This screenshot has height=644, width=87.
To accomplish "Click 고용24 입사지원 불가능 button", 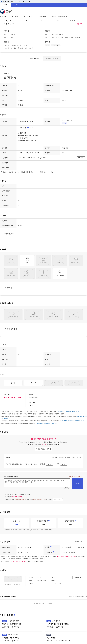I will point(52,59).
